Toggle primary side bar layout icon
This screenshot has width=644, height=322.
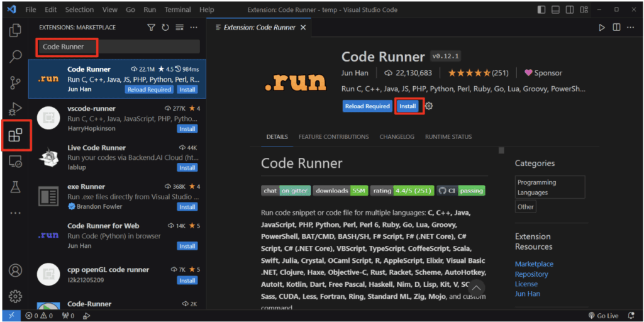tap(541, 9)
